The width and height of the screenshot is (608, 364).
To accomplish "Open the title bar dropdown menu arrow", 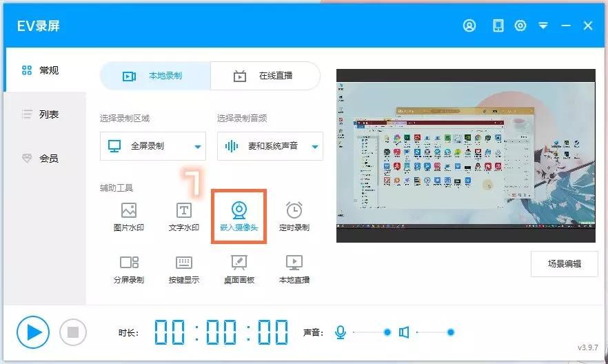I will click(543, 26).
